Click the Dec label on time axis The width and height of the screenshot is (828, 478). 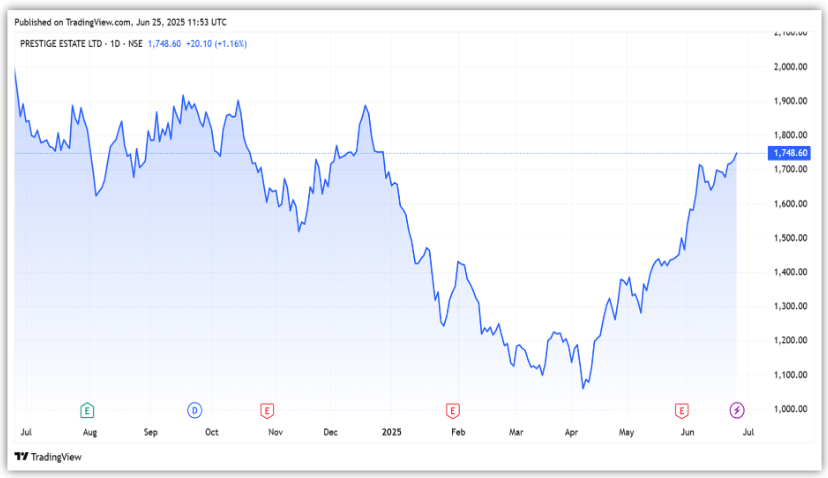click(332, 433)
